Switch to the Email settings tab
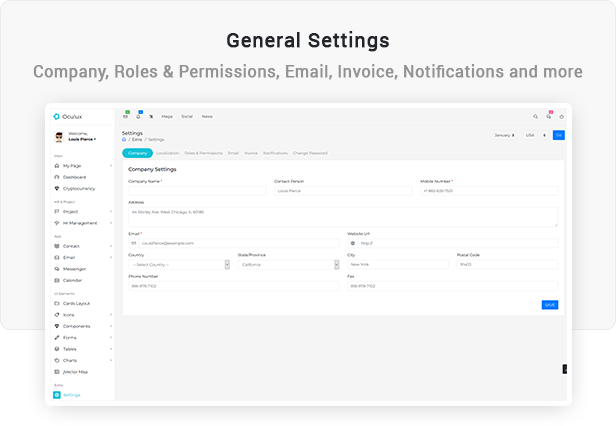This screenshot has width=616, height=426. tap(233, 153)
